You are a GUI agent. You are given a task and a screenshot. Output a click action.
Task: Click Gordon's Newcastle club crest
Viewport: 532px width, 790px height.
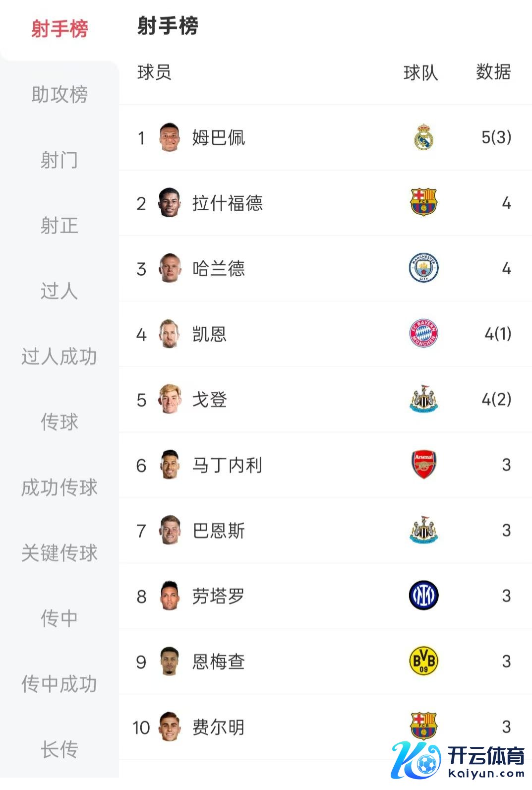click(x=423, y=399)
